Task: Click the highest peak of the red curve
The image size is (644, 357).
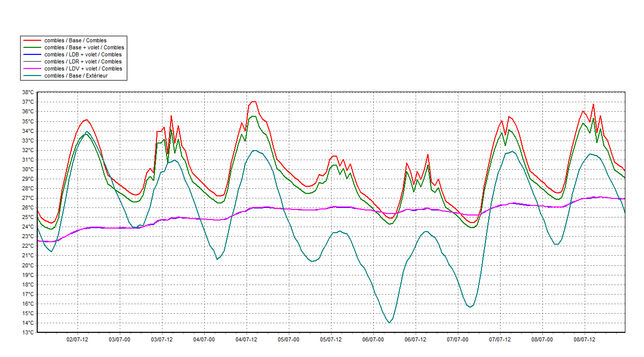Action: (x=254, y=102)
